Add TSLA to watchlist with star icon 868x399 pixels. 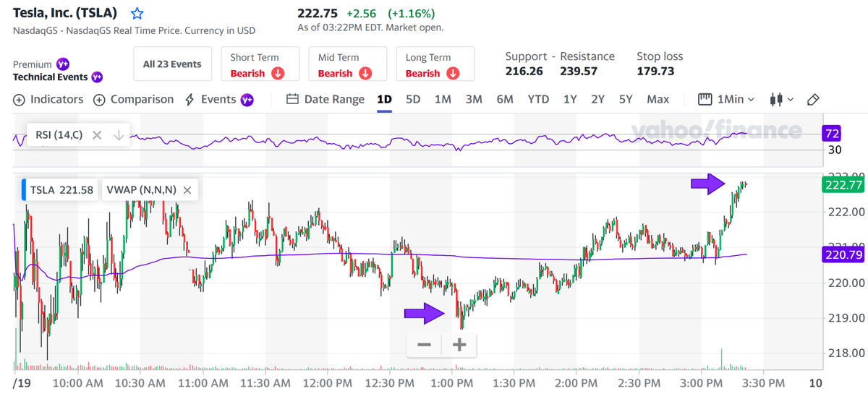(x=137, y=14)
